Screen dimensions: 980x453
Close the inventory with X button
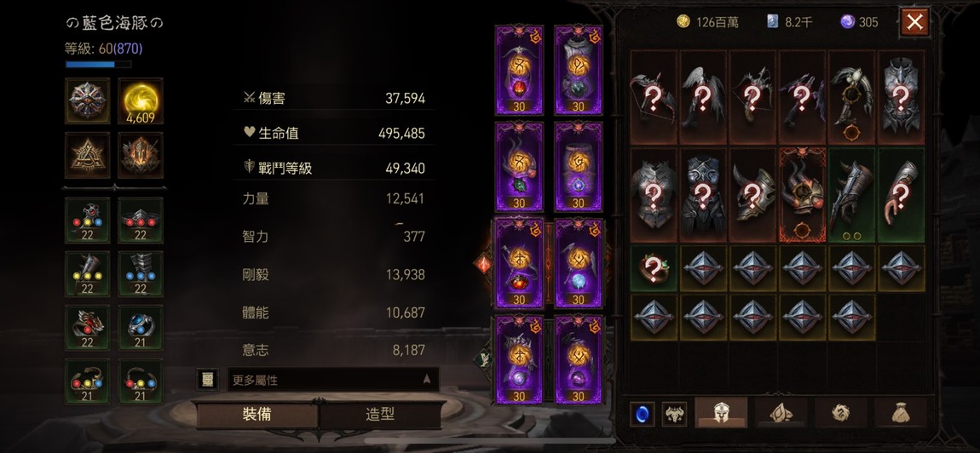point(914,22)
